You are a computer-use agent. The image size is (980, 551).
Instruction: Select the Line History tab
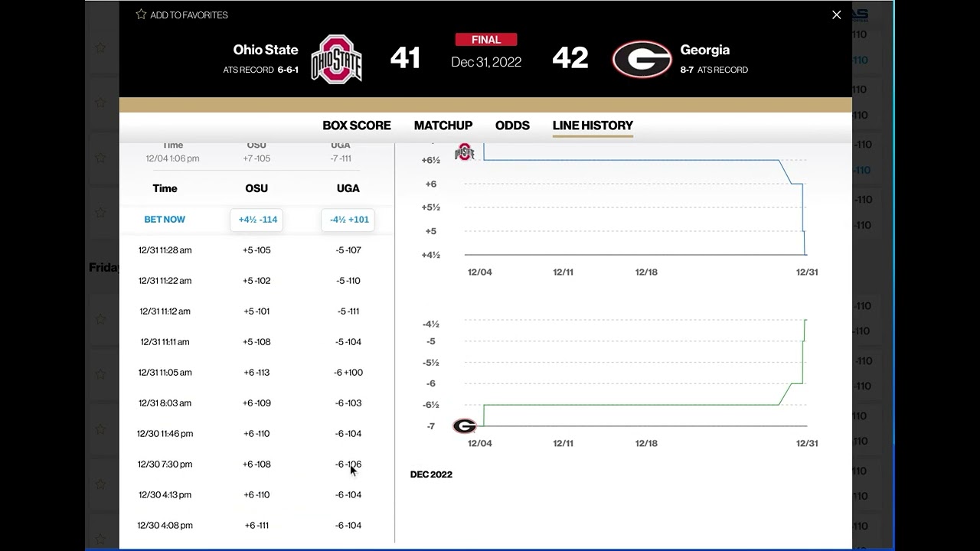593,126
